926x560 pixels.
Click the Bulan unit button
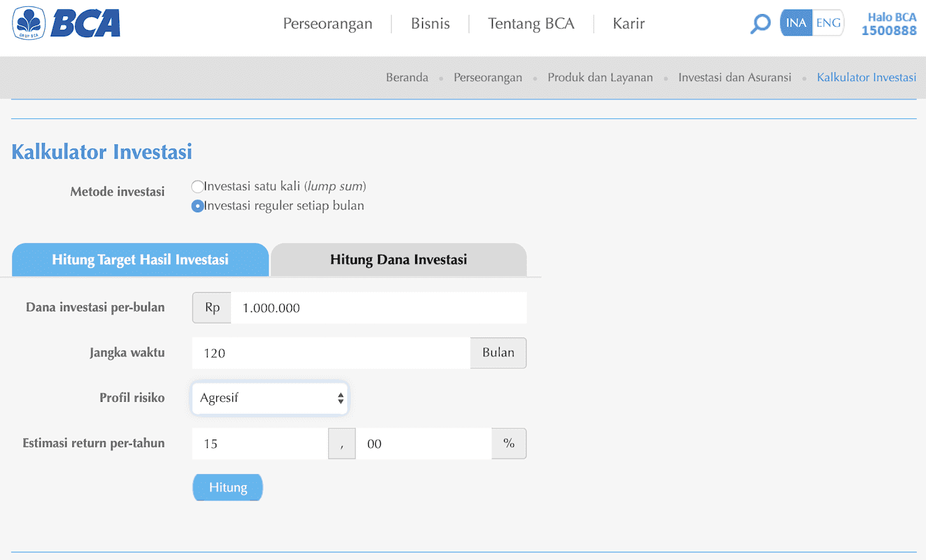[x=498, y=353]
